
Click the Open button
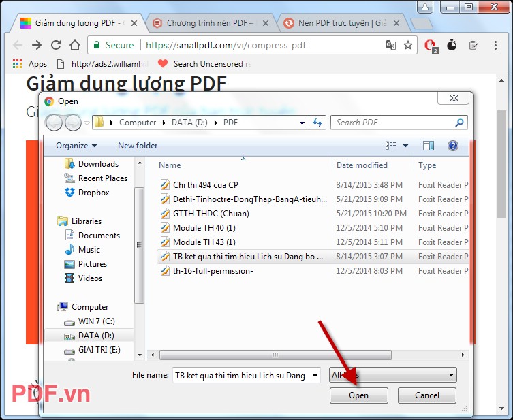click(358, 395)
